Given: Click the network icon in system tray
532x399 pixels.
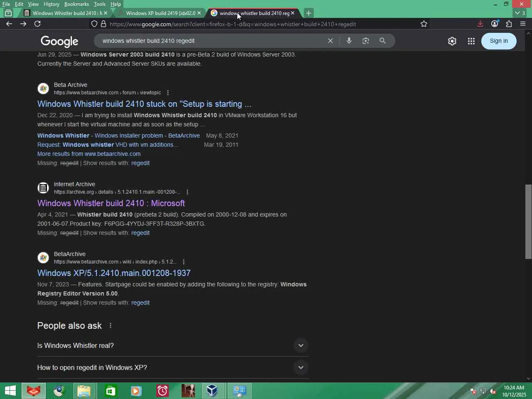Looking at the screenshot, I should (x=483, y=391).
